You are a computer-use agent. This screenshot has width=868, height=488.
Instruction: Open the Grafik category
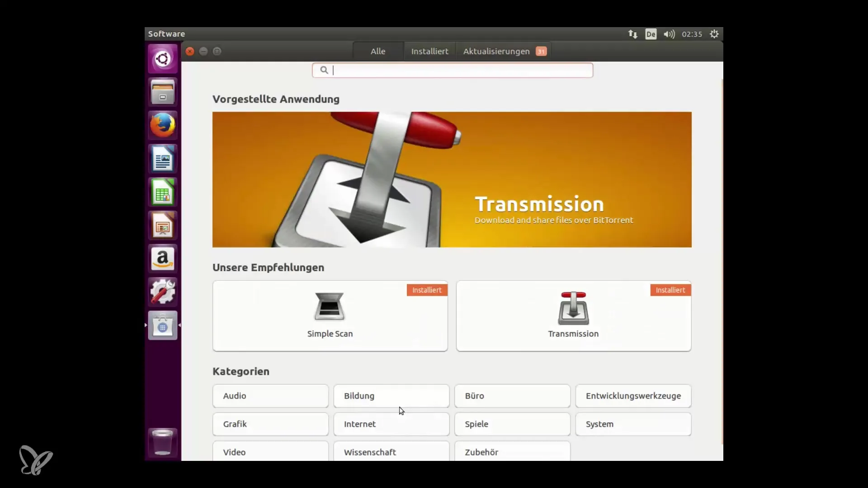[x=270, y=424]
